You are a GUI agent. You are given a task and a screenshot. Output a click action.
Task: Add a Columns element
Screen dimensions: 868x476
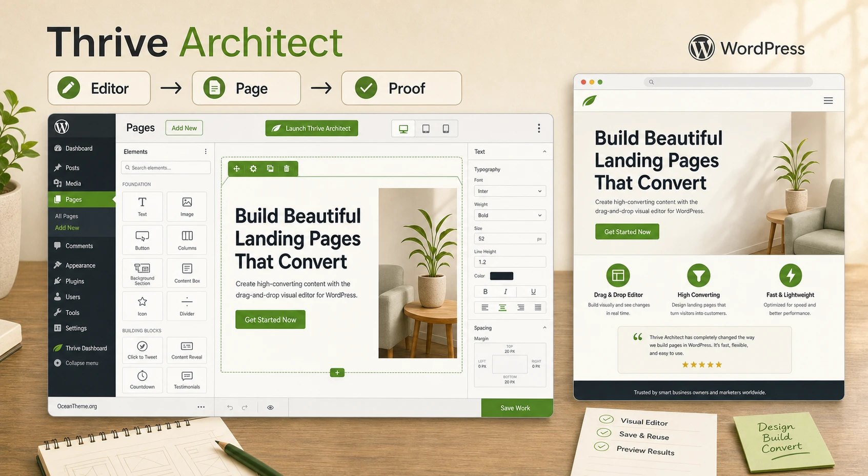[187, 240]
